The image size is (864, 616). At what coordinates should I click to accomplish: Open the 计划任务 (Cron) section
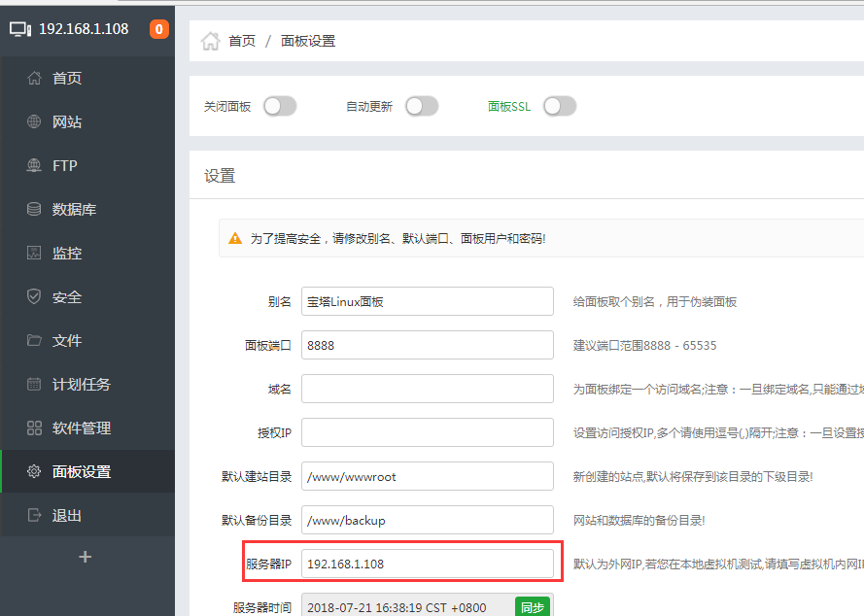[x=73, y=384]
